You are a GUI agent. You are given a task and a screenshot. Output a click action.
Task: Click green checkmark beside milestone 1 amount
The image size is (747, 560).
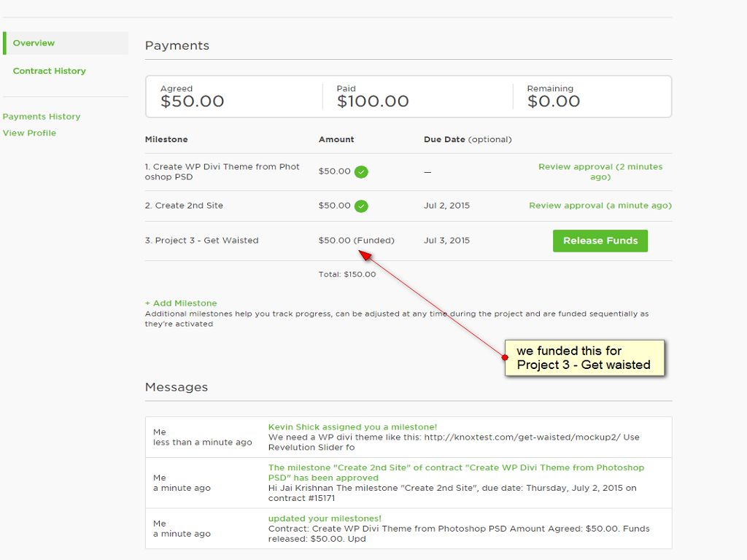(x=361, y=172)
